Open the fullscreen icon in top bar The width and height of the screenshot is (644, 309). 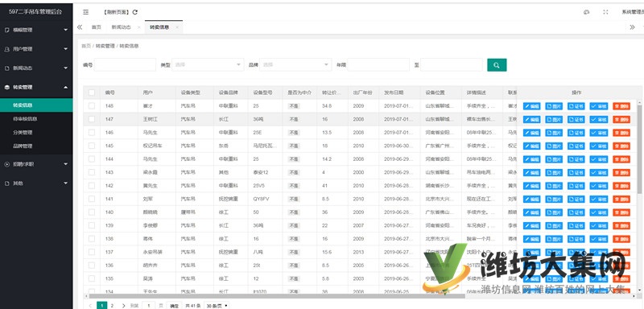coord(605,12)
